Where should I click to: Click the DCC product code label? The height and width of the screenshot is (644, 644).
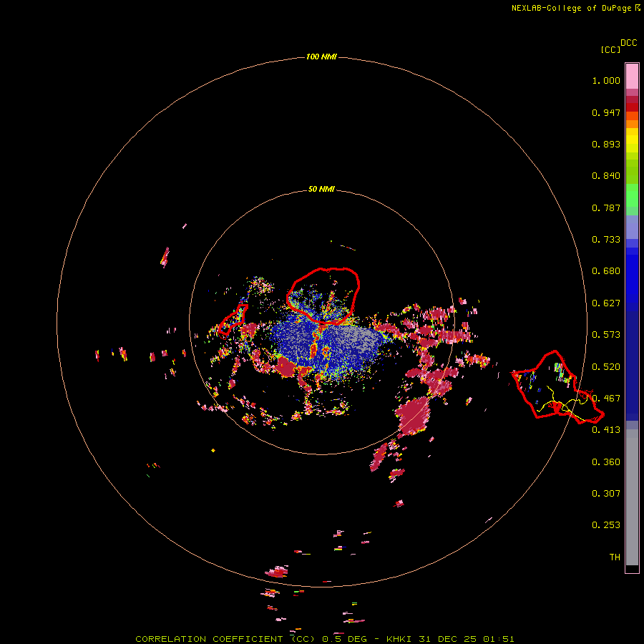(x=629, y=43)
